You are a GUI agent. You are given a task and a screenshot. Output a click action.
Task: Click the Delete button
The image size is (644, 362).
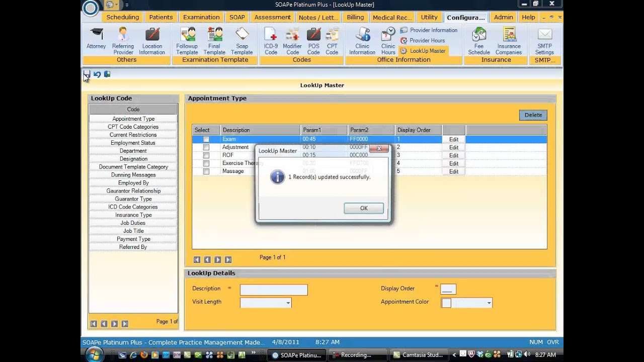(533, 115)
